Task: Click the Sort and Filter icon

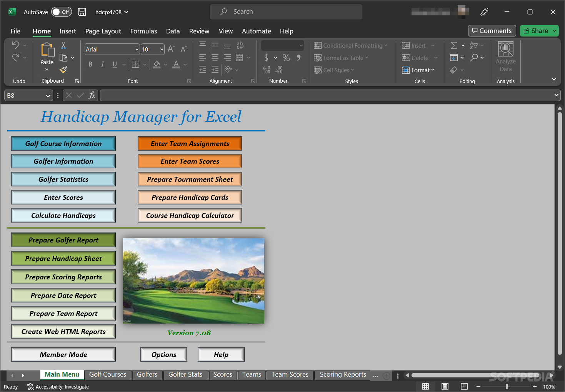Action: pos(474,45)
